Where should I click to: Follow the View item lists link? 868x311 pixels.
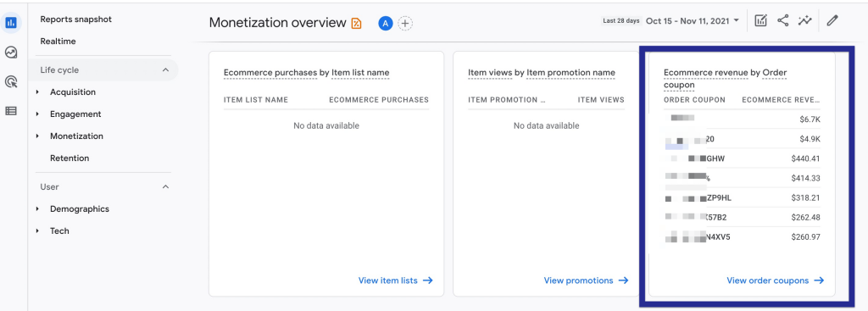[x=395, y=280]
